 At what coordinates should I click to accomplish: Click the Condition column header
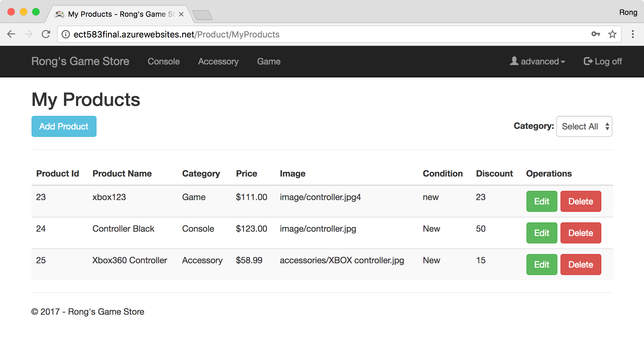tap(443, 173)
